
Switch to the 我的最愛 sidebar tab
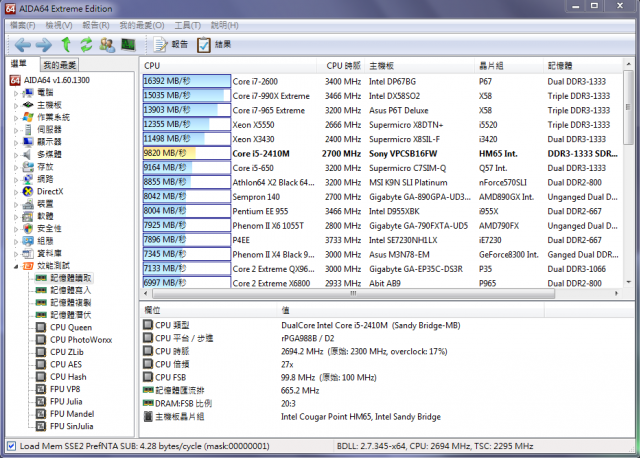[60, 64]
